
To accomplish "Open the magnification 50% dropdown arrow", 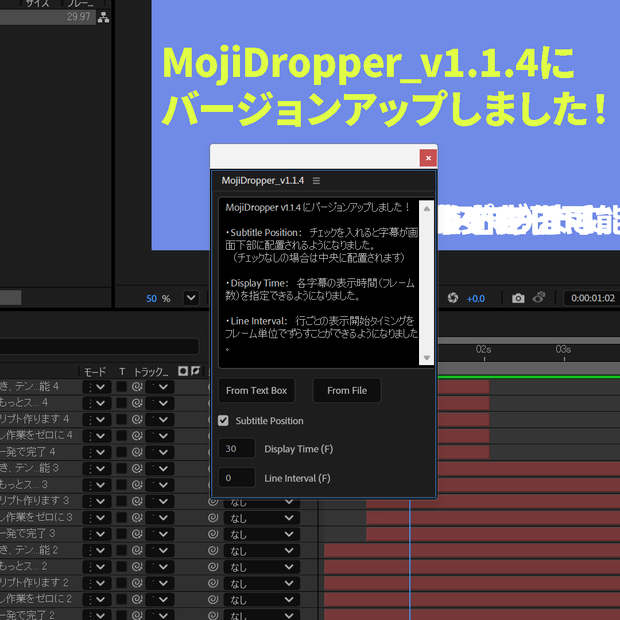I will [x=191, y=298].
